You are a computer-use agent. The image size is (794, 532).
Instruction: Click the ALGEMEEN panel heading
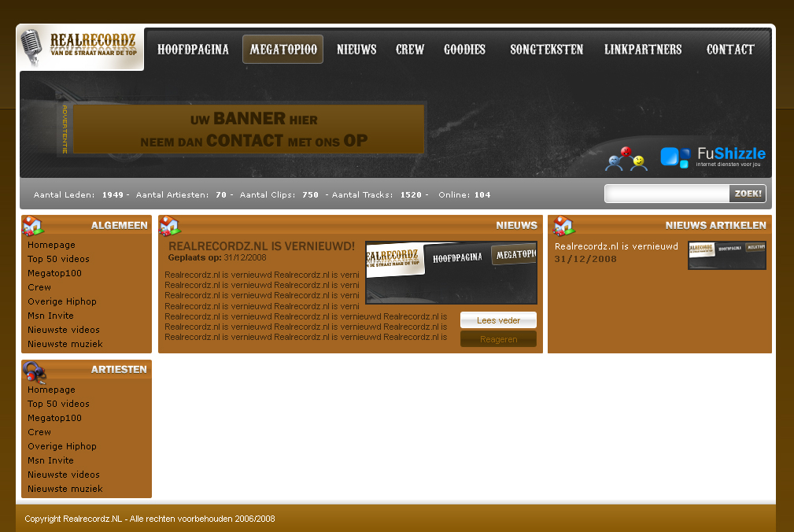[120, 226]
